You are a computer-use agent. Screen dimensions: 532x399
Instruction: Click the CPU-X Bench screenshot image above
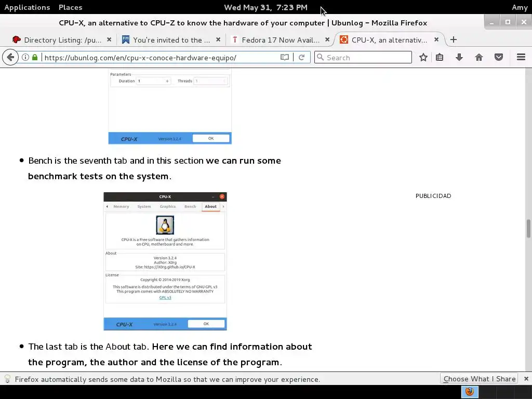170,106
